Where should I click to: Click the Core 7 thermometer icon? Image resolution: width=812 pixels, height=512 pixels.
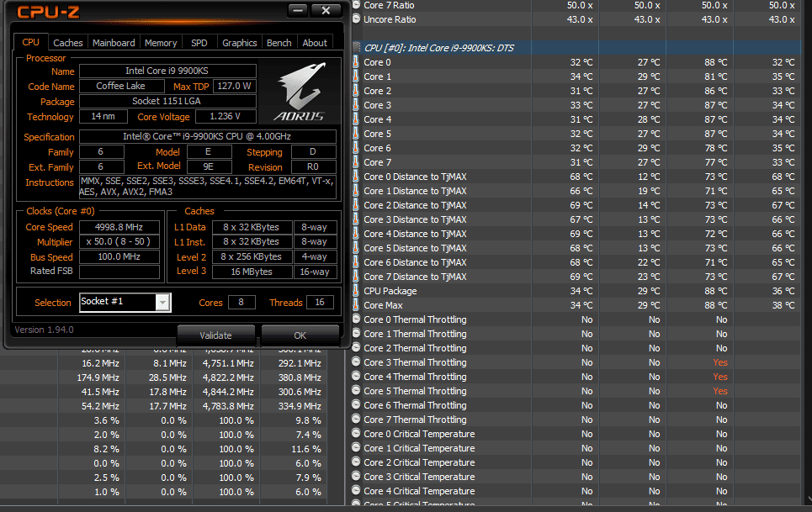[x=356, y=162]
